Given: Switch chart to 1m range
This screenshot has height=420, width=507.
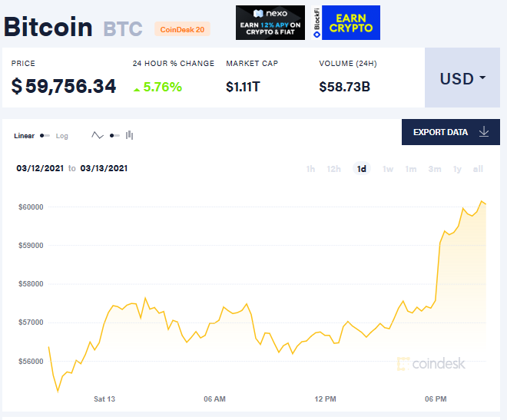Looking at the screenshot, I should [x=411, y=169].
